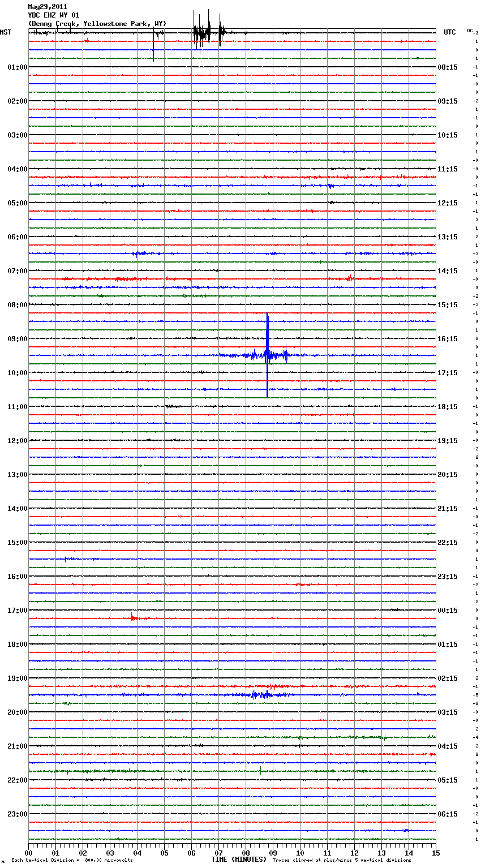Select the 18:00 MST time label
This screenshot has width=481, height=868.
[x=18, y=644]
